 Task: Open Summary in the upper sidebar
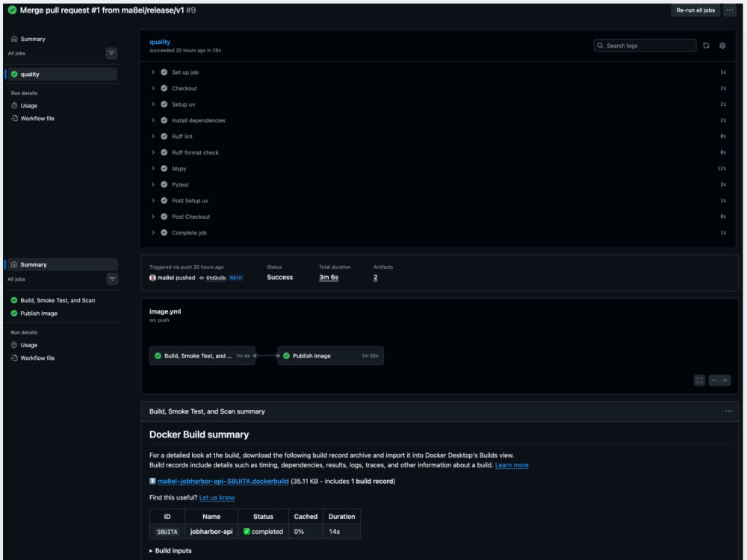coord(33,39)
